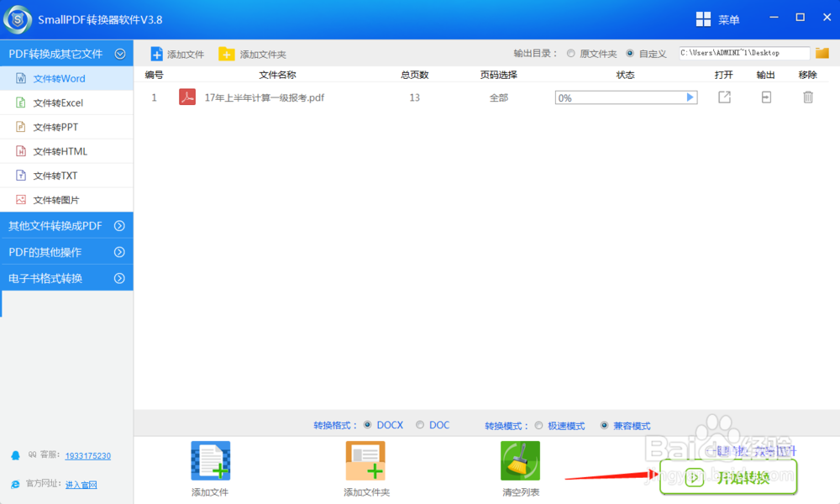Click the QQ customer service bell icon

(15, 455)
